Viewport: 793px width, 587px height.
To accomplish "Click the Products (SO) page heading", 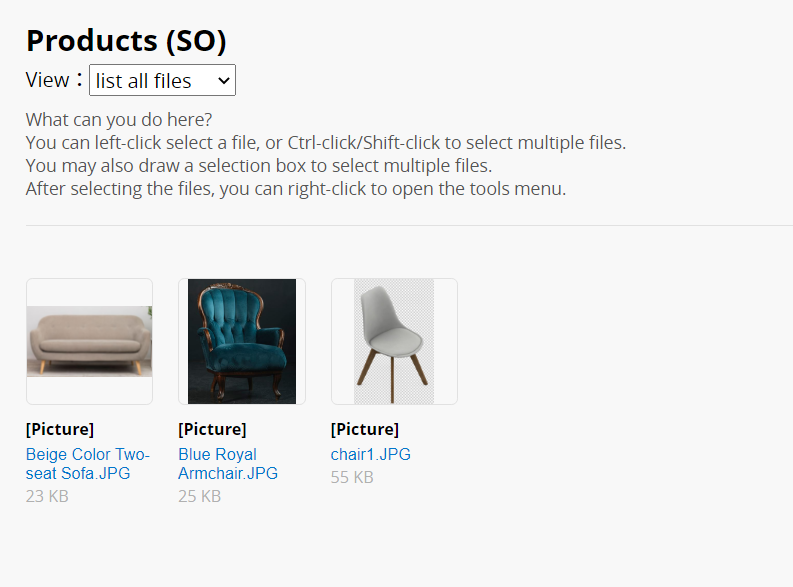I will [126, 40].
